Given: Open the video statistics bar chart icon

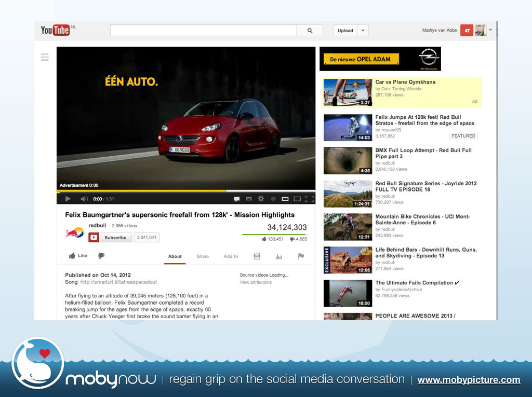Looking at the screenshot, I should [x=278, y=256].
